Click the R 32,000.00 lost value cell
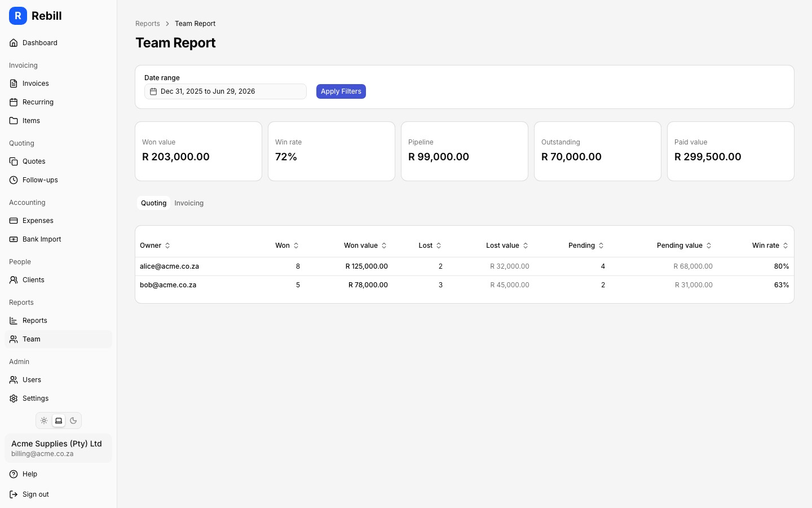 tap(510, 266)
